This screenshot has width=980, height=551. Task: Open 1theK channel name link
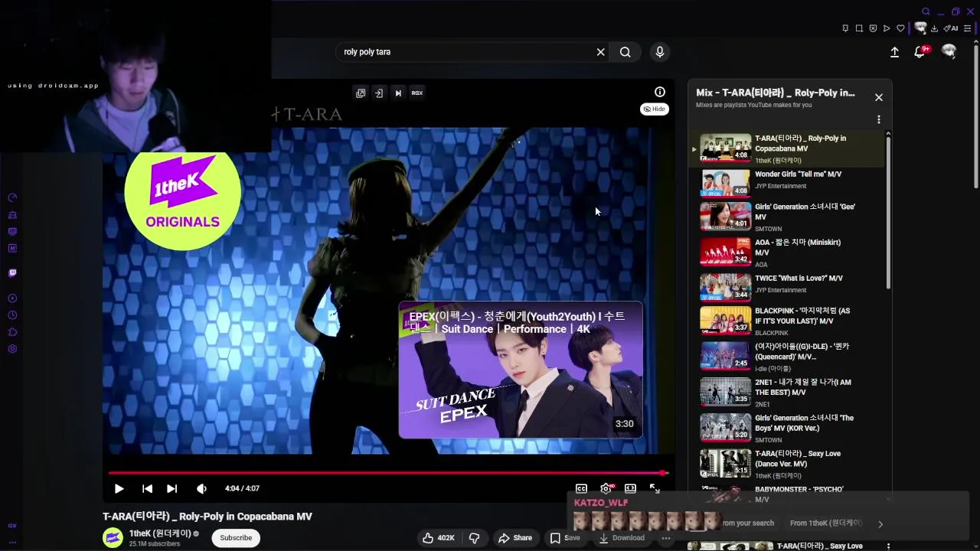tap(160, 533)
